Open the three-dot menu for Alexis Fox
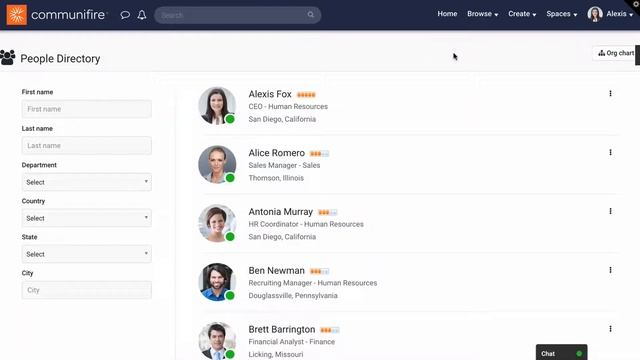640x360 pixels. [610, 93]
